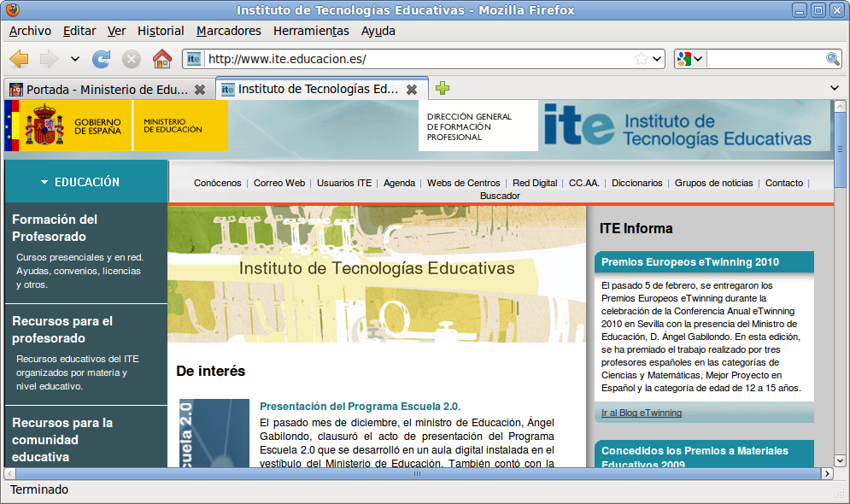This screenshot has height=504, width=850.
Task: Click the ITE Informa heading
Action: [636, 229]
